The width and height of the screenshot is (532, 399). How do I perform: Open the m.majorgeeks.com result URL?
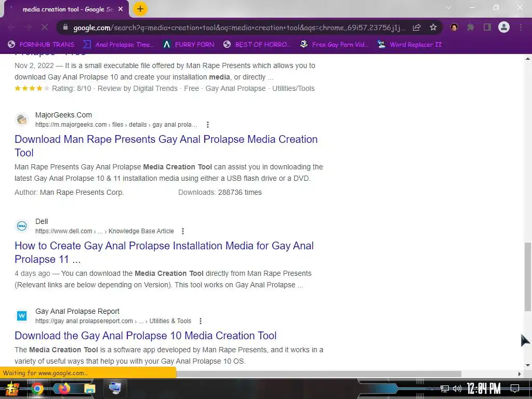(116, 125)
